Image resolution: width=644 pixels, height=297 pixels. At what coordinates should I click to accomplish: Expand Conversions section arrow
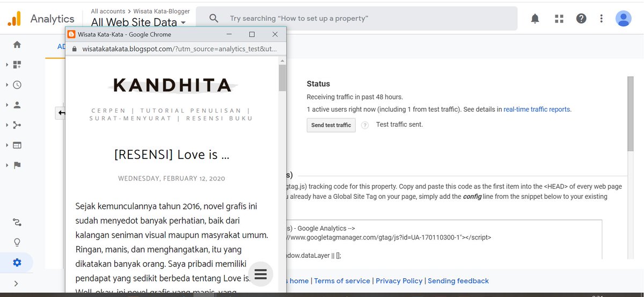click(x=7, y=165)
